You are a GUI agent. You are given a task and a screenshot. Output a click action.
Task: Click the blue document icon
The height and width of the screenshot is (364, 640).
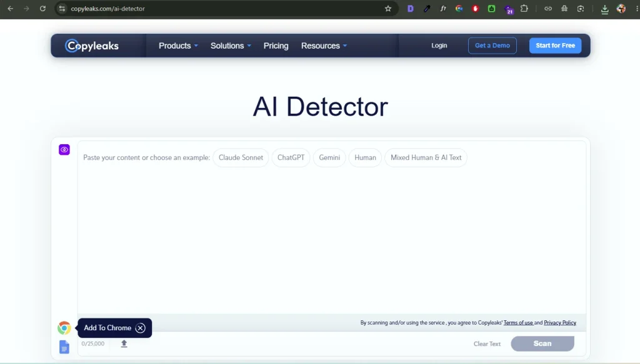pyautogui.click(x=64, y=347)
